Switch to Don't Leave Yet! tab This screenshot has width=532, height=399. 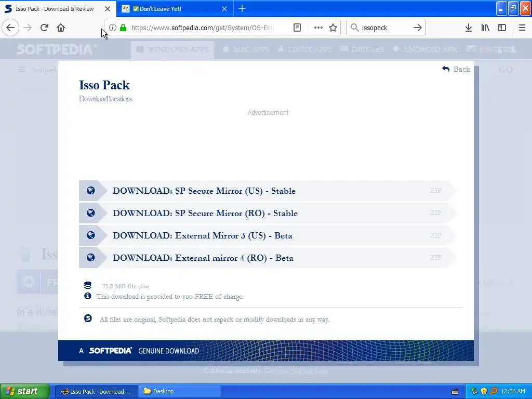(x=175, y=8)
